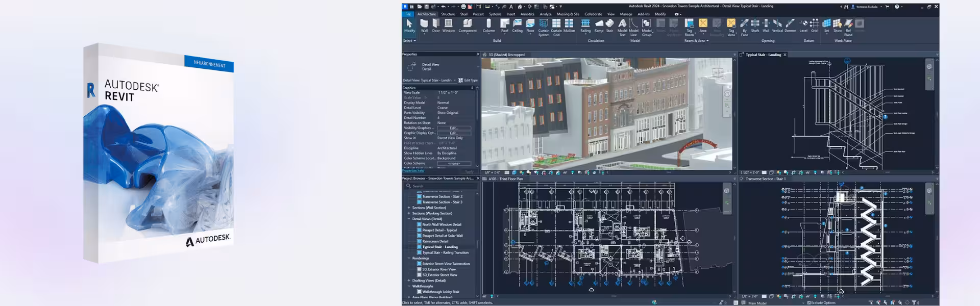Collapse the Detail Views (Detail) node
This screenshot has height=306, width=980.
coord(409,219)
